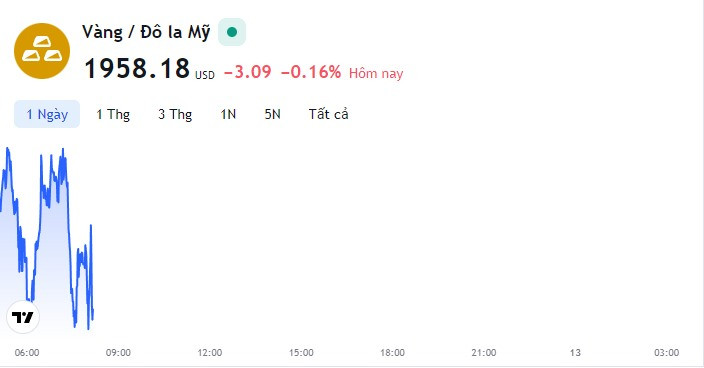Click the -0.16% percentage change
This screenshot has width=704, height=368.
311,72
